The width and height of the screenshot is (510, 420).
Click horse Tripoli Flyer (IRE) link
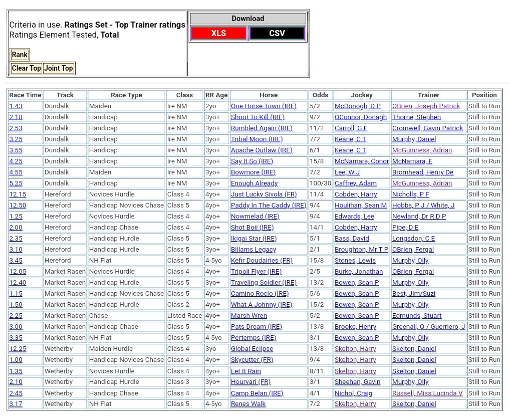(x=256, y=272)
